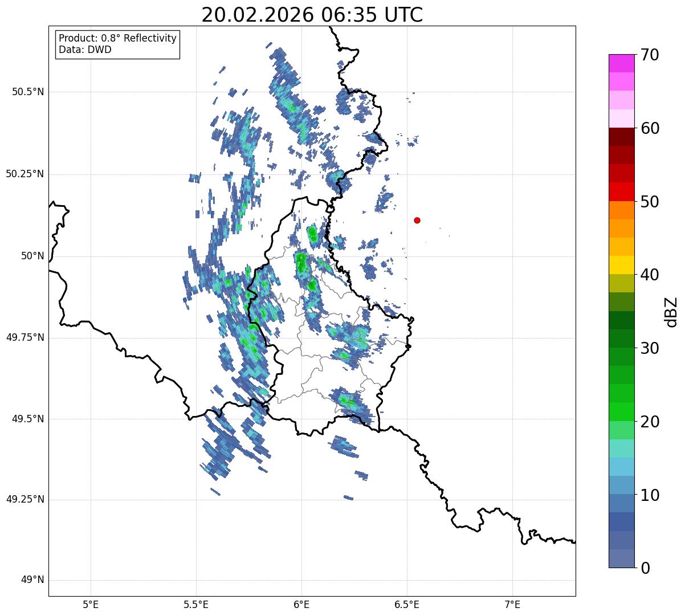This screenshot has height=616, width=685.
Task: Click the longitude label "6.5°E"
Action: click(x=407, y=605)
